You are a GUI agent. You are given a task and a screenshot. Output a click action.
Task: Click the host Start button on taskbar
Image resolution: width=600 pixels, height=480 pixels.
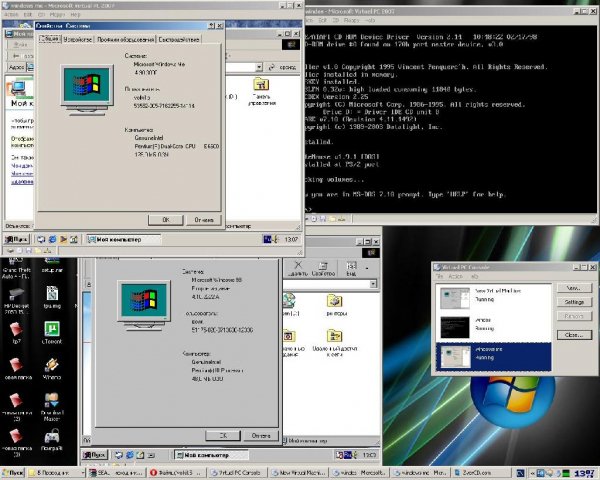click(x=12, y=473)
